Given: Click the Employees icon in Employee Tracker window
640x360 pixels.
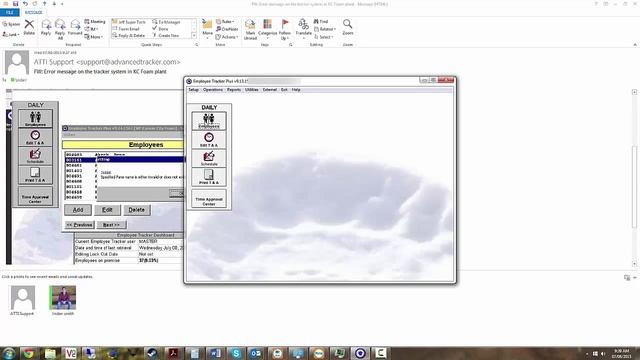Looking at the screenshot, I should (x=209, y=121).
